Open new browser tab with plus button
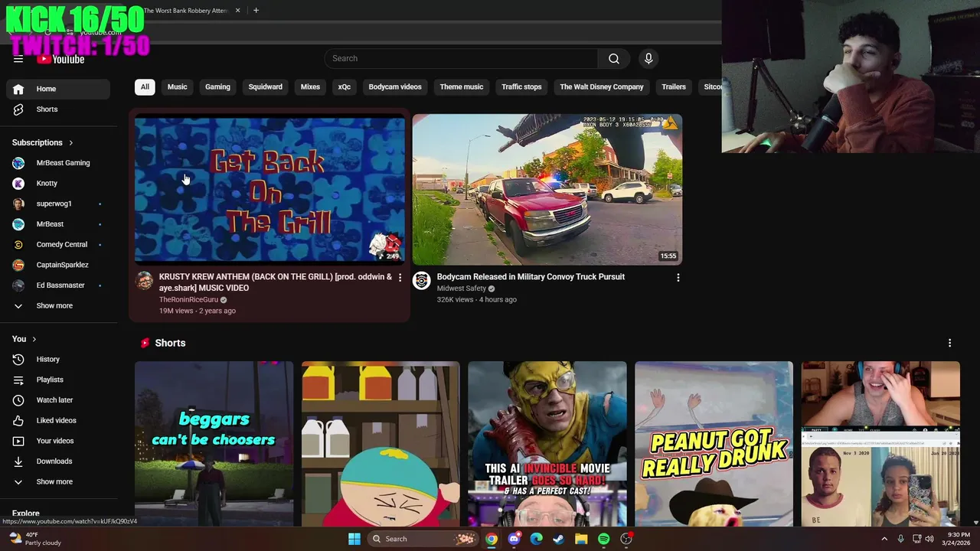This screenshot has width=980, height=551. click(x=256, y=11)
